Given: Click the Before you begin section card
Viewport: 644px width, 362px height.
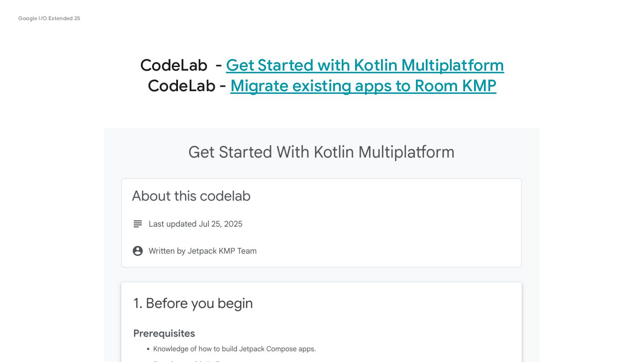Looking at the screenshot, I should pyautogui.click(x=322, y=322).
